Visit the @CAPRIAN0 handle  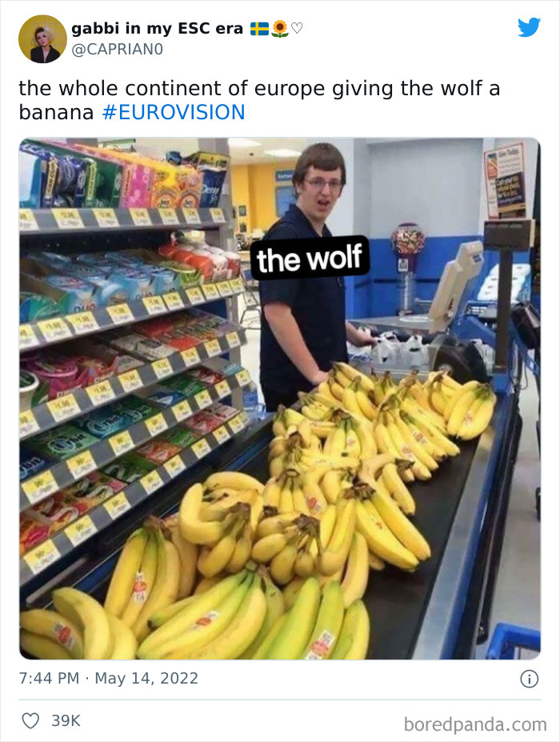pos(118,49)
